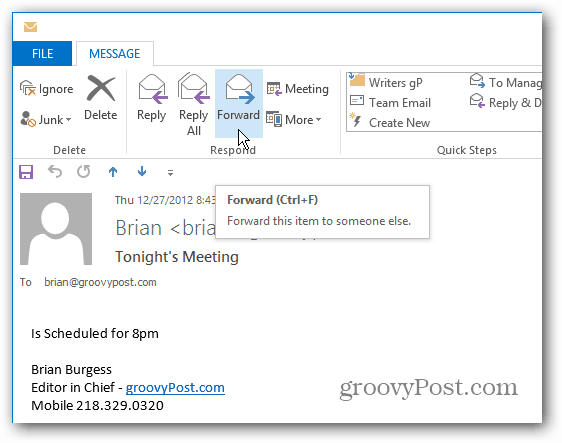
Task: Click the Ignore conversation button
Action: [47, 89]
